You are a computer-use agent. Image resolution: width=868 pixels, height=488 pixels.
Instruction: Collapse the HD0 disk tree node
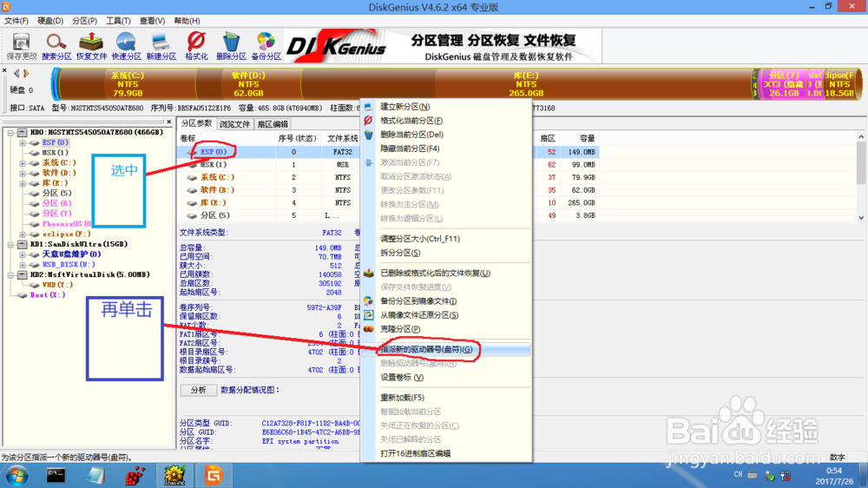(10, 132)
